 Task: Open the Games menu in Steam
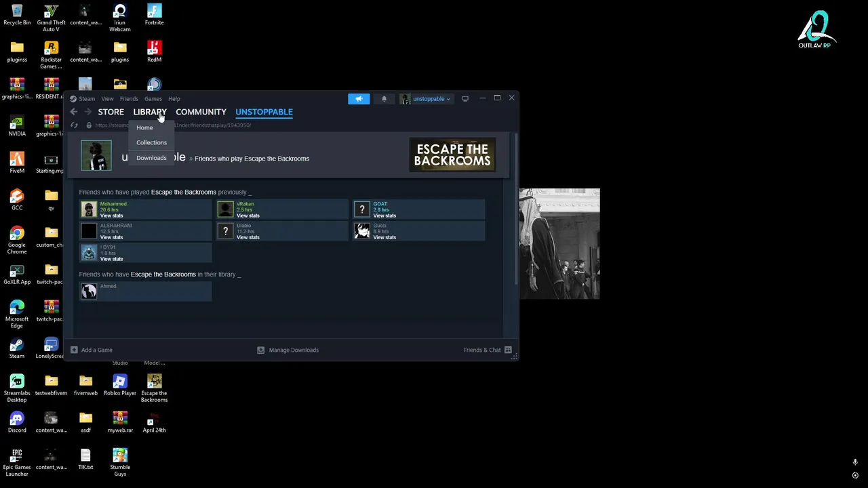click(x=153, y=99)
